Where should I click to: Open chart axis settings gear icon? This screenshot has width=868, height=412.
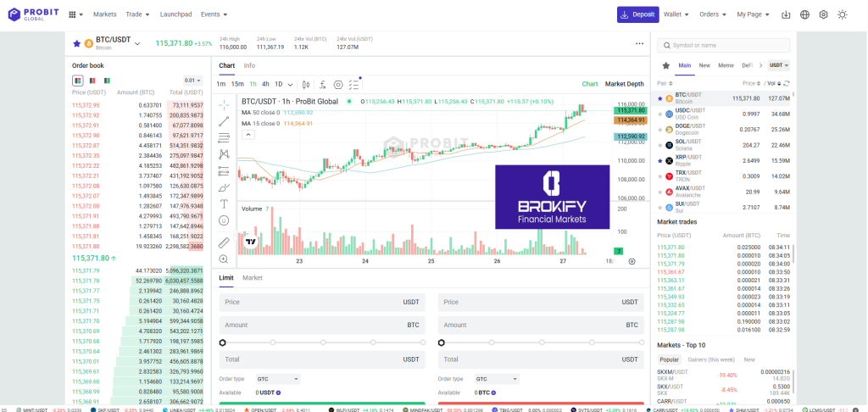[632, 261]
